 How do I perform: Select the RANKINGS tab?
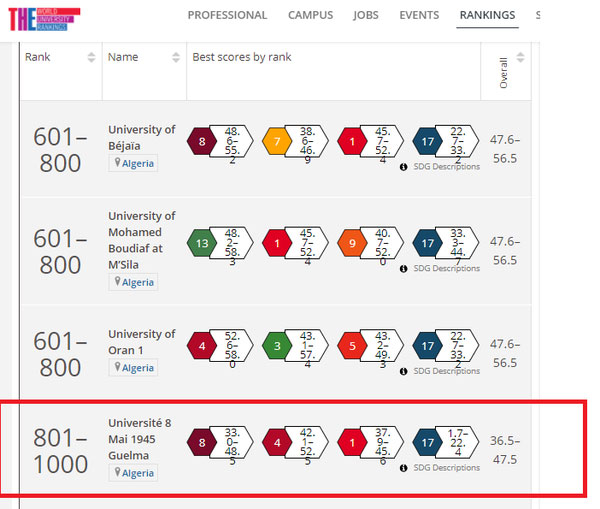coord(487,15)
